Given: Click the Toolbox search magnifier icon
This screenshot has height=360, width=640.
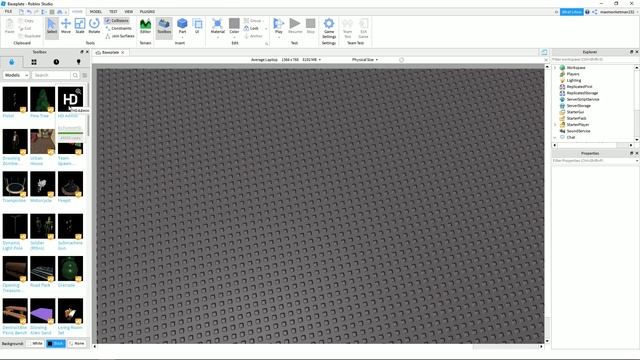Looking at the screenshot, I should click(75, 75).
